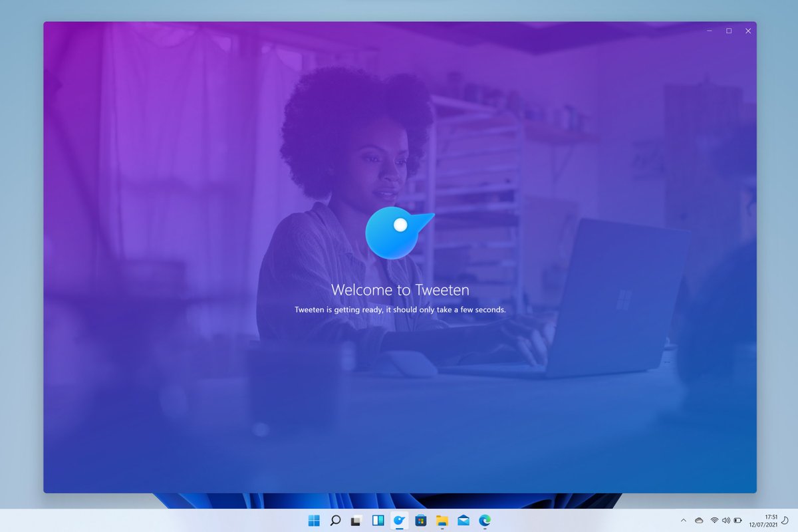Viewport: 798px width, 532px height.
Task: Open the Windows Start menu
Action: 314,521
